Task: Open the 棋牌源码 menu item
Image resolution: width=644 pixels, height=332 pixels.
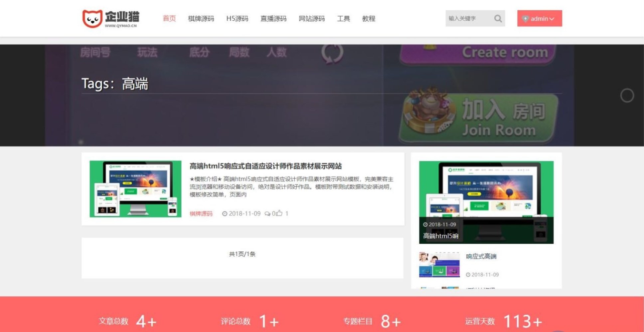Action: [201, 19]
